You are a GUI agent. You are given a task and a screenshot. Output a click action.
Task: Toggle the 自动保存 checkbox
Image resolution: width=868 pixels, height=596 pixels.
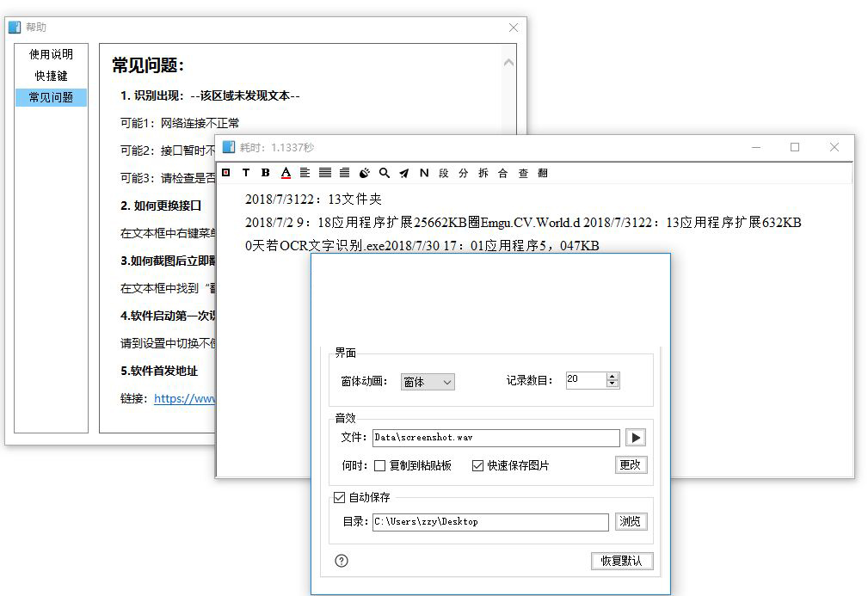tap(340, 498)
